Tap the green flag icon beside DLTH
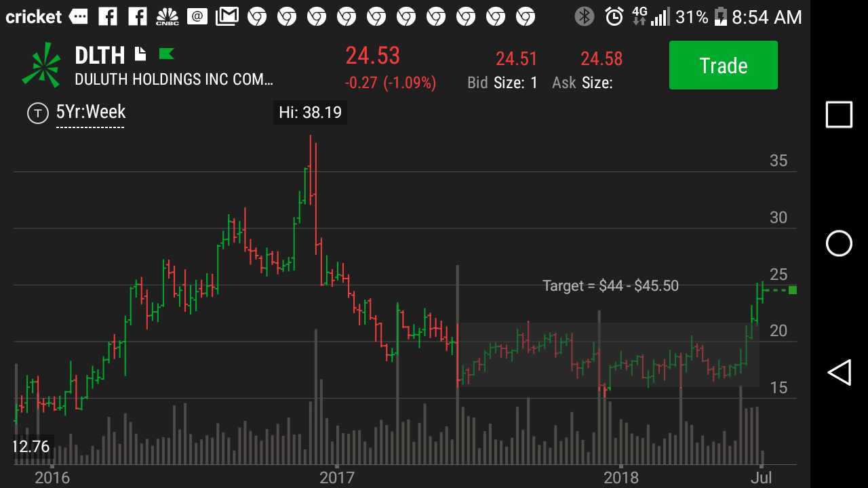The height and width of the screenshot is (488, 868). [166, 54]
